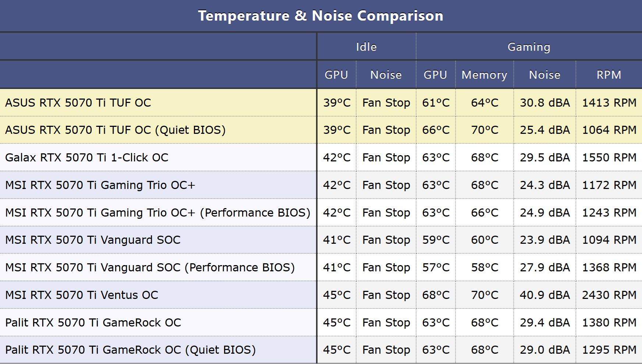The height and width of the screenshot is (364, 642).
Task: Select the 23.9 dBA noise cell
Action: 545,240
